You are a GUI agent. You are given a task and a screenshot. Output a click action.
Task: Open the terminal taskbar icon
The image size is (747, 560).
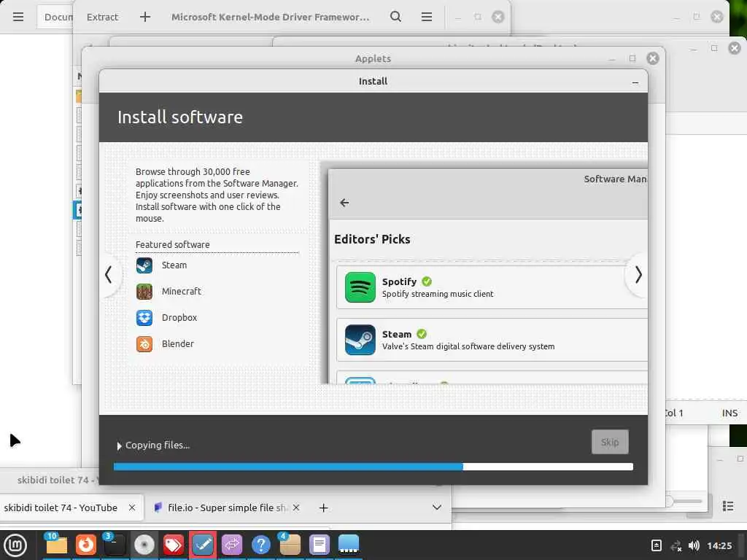[x=115, y=545]
